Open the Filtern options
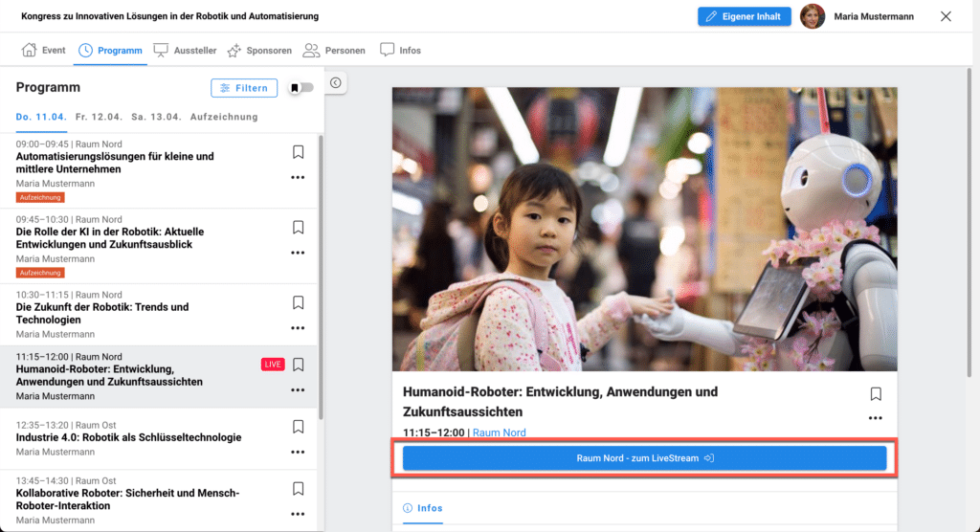The width and height of the screenshot is (980, 532). [x=244, y=88]
